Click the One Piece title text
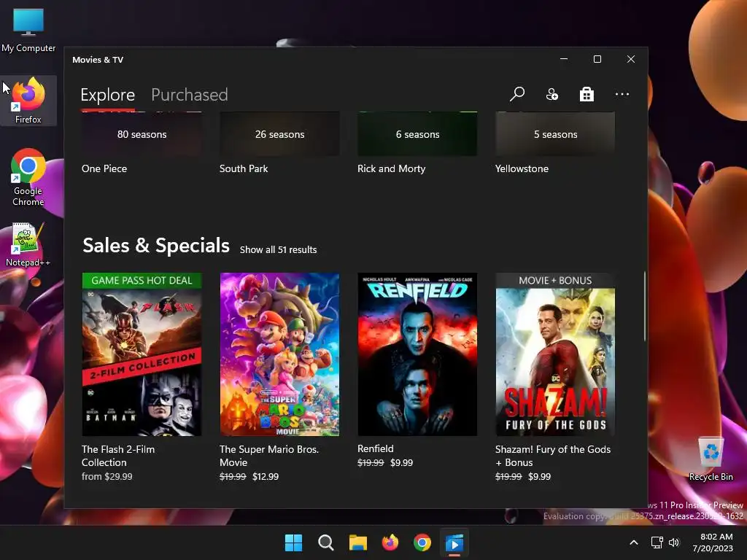Image resolution: width=747 pixels, height=560 pixels. (104, 168)
